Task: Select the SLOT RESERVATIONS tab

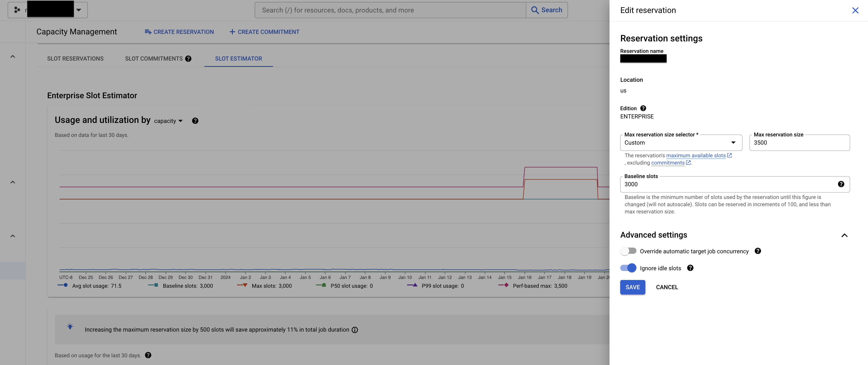Action: pyautogui.click(x=75, y=58)
